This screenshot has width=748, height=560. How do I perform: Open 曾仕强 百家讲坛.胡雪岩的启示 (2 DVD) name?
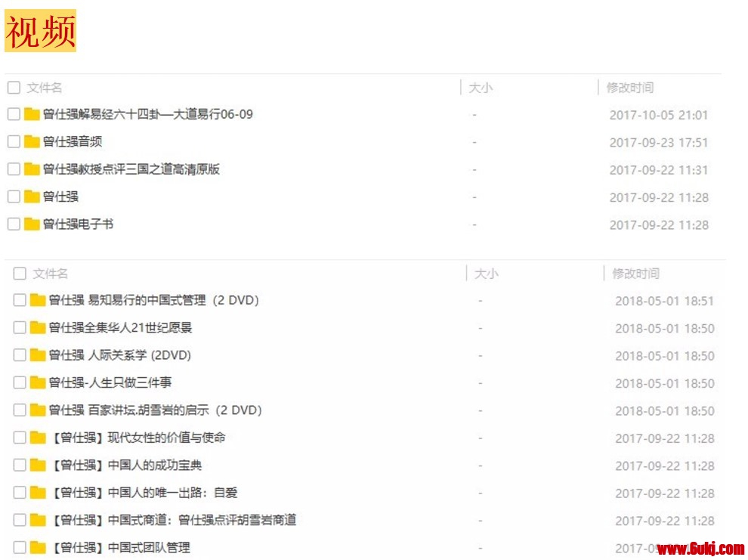pos(155,410)
